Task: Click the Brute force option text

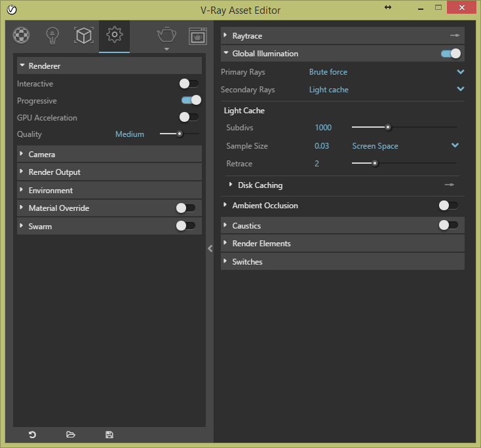Action: click(328, 72)
